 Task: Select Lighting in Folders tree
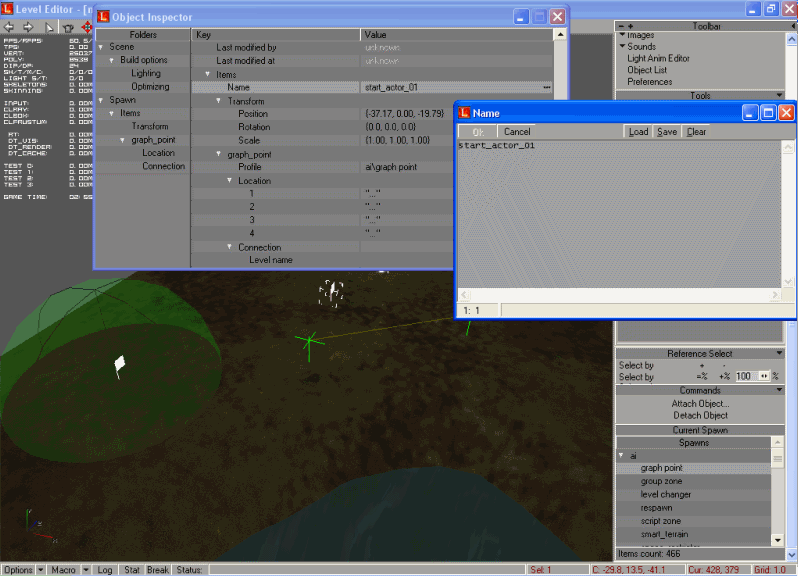click(146, 74)
